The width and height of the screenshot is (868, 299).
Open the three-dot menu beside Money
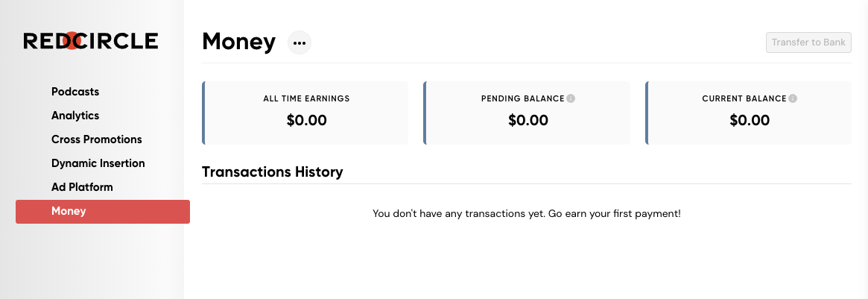(x=300, y=43)
